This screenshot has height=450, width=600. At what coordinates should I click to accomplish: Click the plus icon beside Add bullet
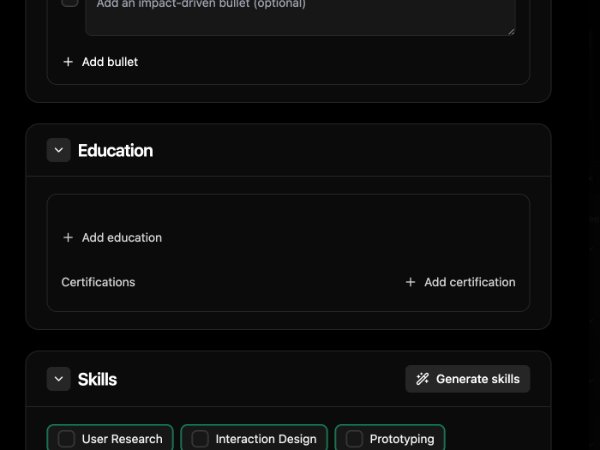68,62
